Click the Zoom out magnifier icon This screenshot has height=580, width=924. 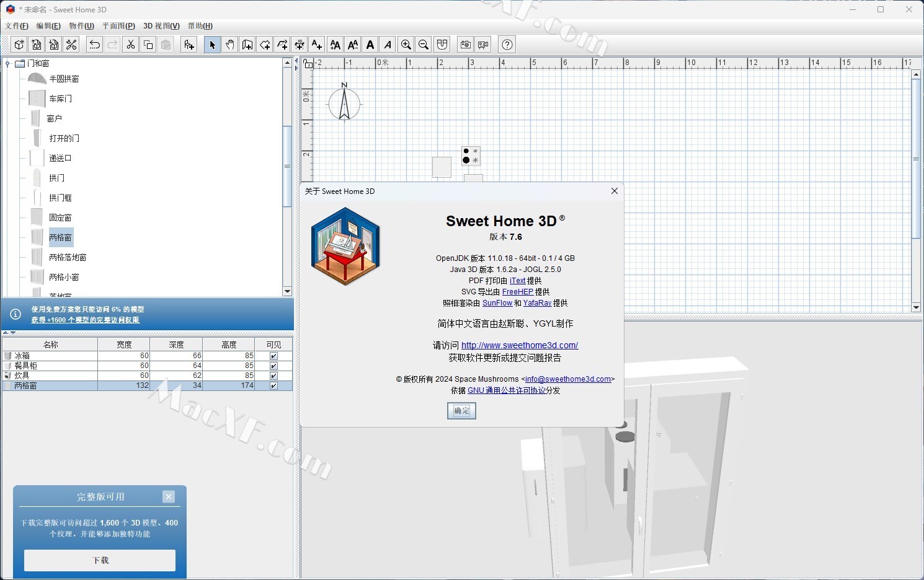(424, 45)
